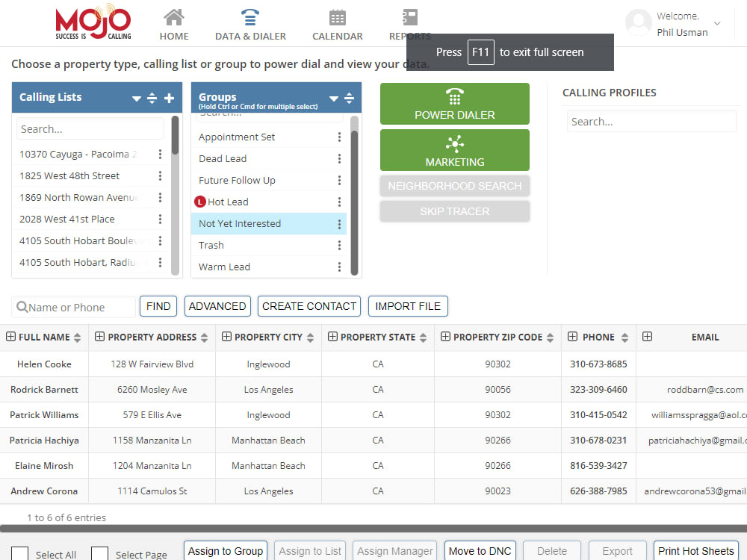
Task: Add a new calling list with plus icon
Action: coord(169,98)
